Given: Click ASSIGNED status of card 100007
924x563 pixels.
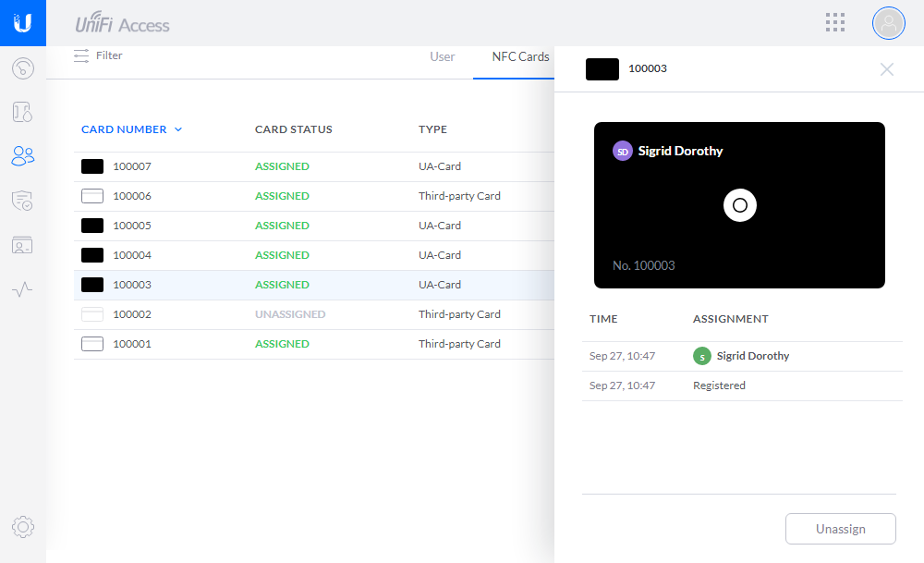Looking at the screenshot, I should (x=282, y=166).
